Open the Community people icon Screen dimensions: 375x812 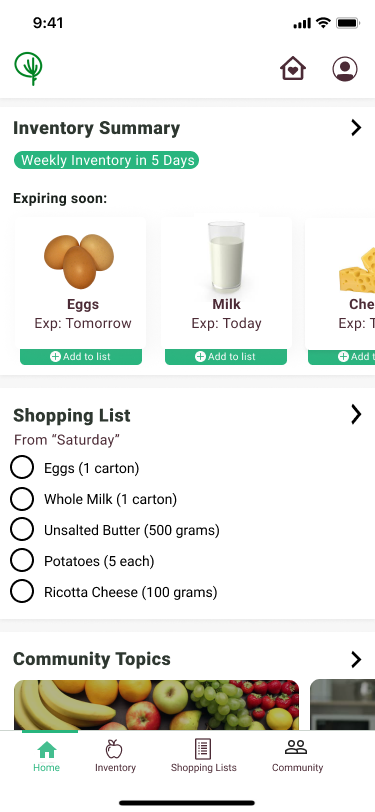point(296,747)
